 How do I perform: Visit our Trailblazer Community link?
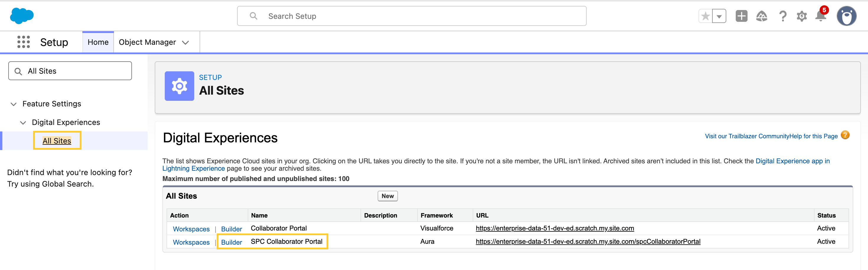(x=747, y=136)
